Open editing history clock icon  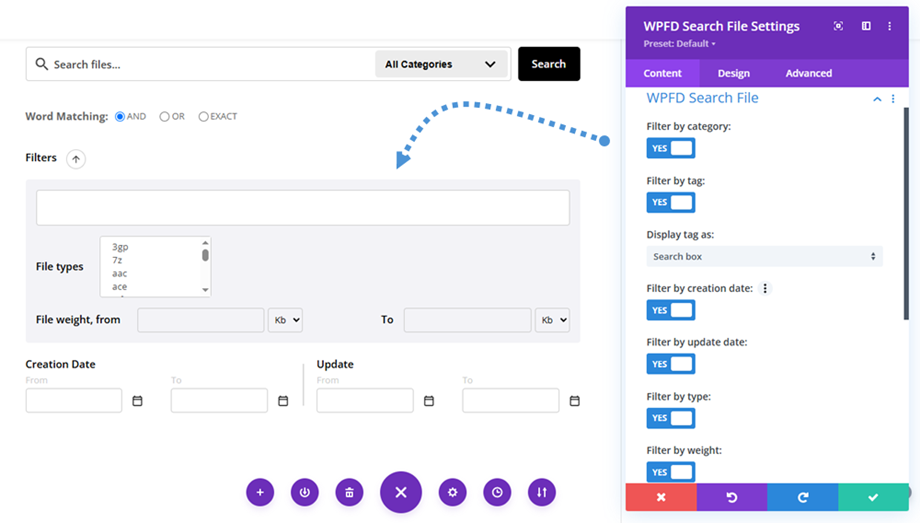(x=497, y=492)
